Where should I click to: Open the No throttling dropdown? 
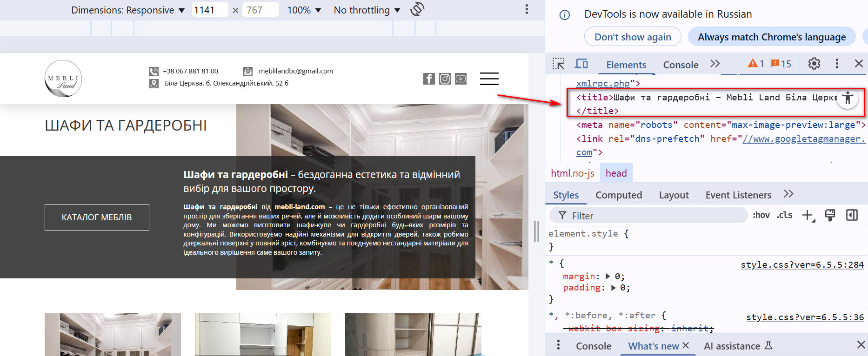click(x=367, y=10)
